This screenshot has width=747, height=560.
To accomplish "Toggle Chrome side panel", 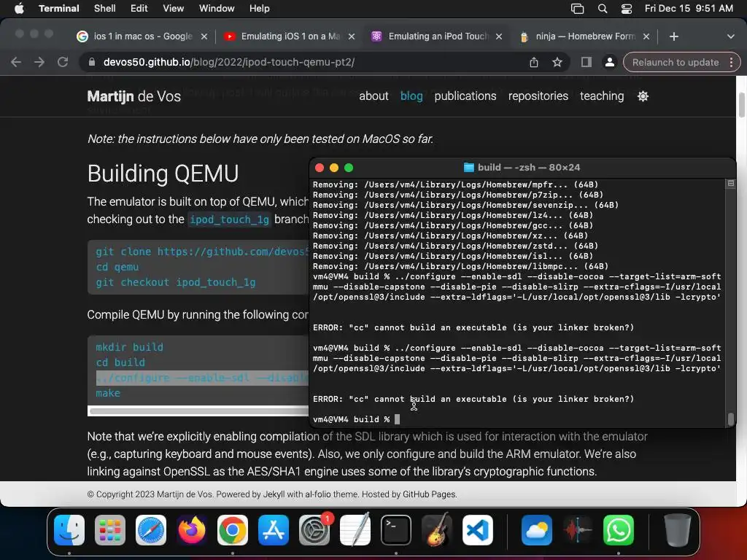I will (x=586, y=62).
